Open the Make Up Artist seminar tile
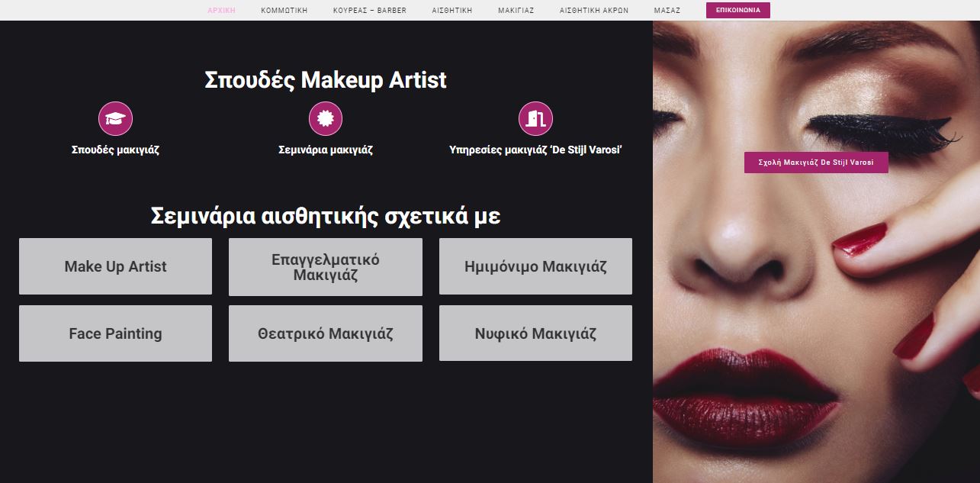This screenshot has width=980, height=483. tap(115, 266)
